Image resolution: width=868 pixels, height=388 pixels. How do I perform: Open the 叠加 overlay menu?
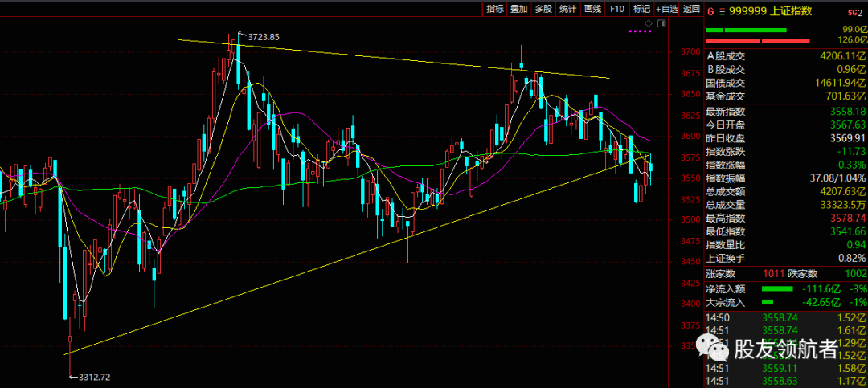(519, 9)
